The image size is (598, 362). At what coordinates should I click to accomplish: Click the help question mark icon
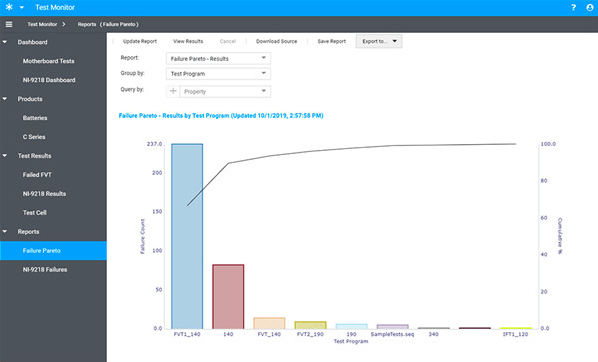pyautogui.click(x=573, y=7)
